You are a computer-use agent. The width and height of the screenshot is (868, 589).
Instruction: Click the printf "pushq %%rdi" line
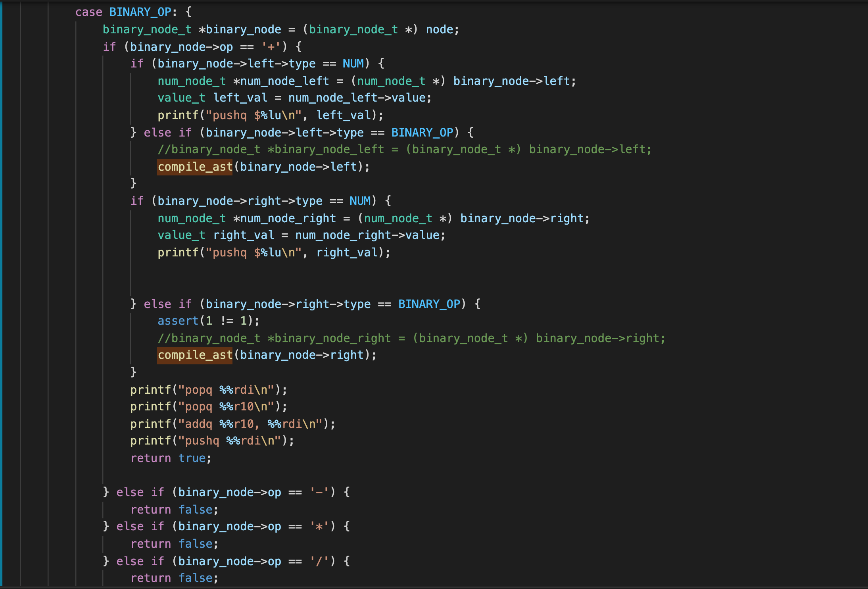click(212, 441)
